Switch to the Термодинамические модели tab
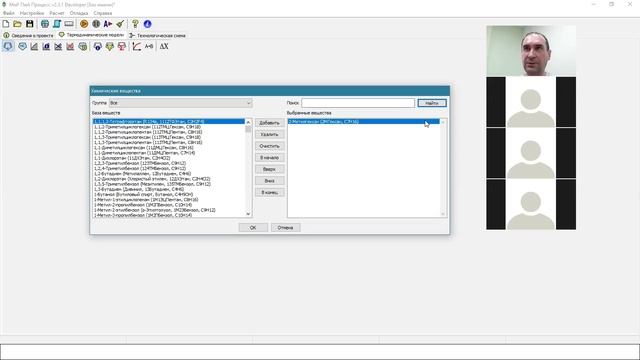Image resolution: width=640 pixels, height=360 pixels. [91, 35]
